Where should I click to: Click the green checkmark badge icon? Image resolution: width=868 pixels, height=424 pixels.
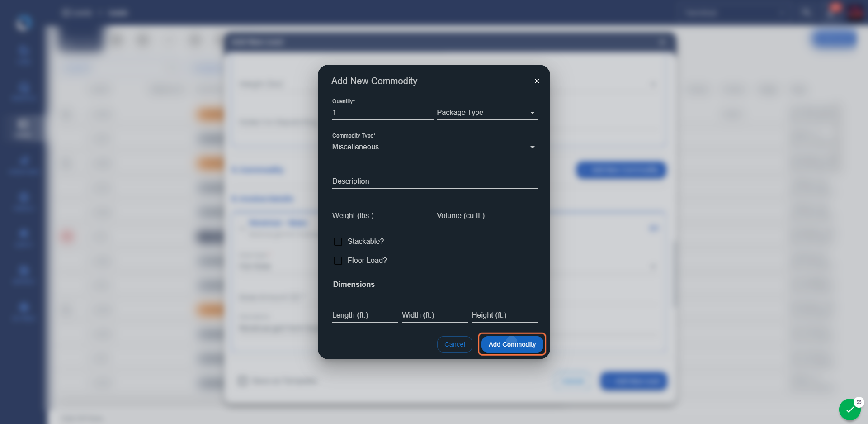click(850, 410)
